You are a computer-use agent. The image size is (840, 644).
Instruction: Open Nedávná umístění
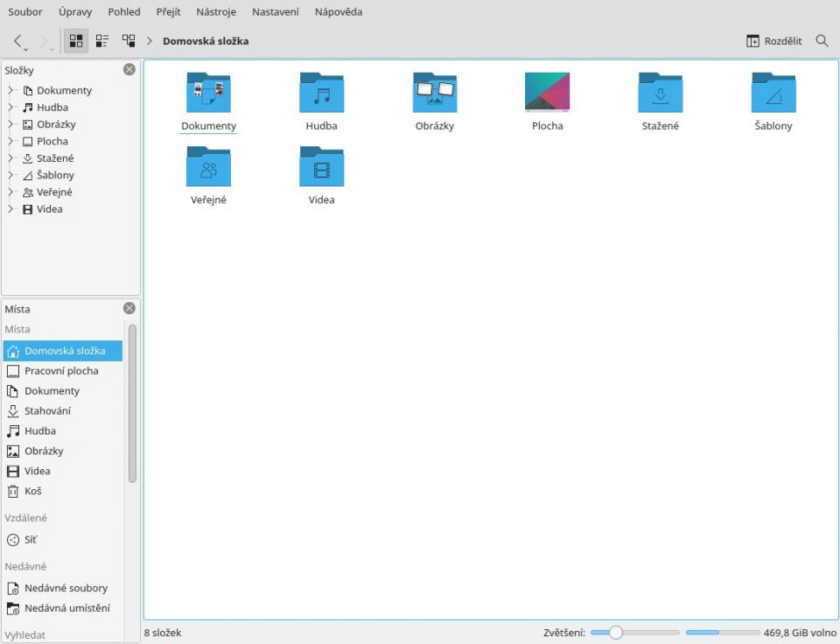pos(63,608)
